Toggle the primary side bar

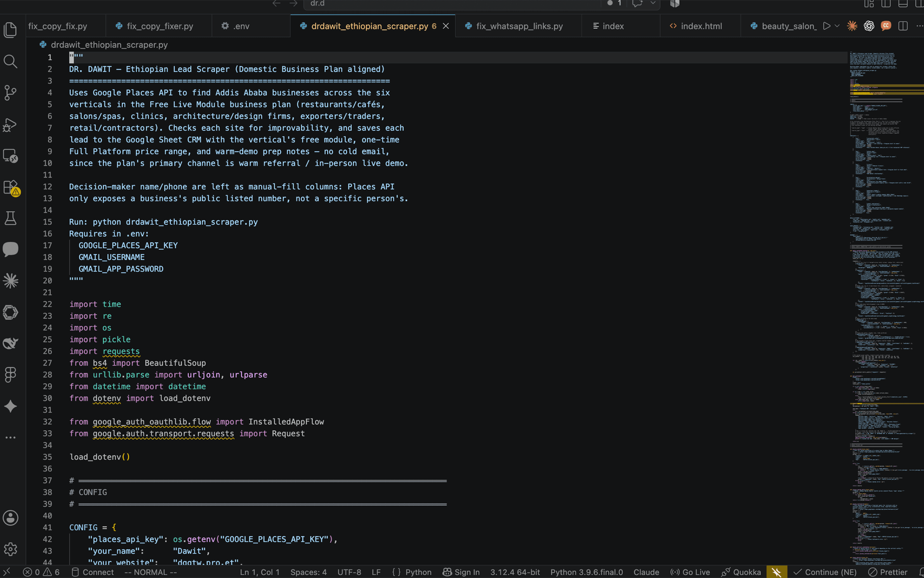tap(886, 3)
